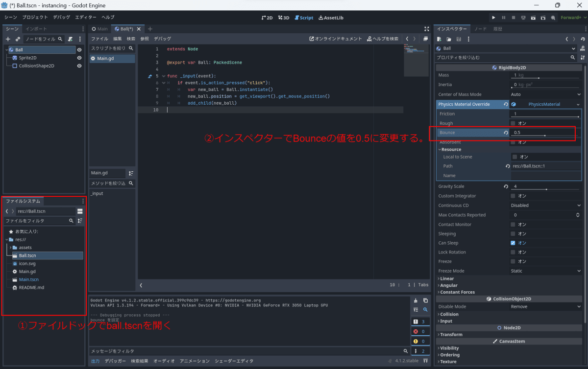Open the プロジェクト menu

coord(35,17)
